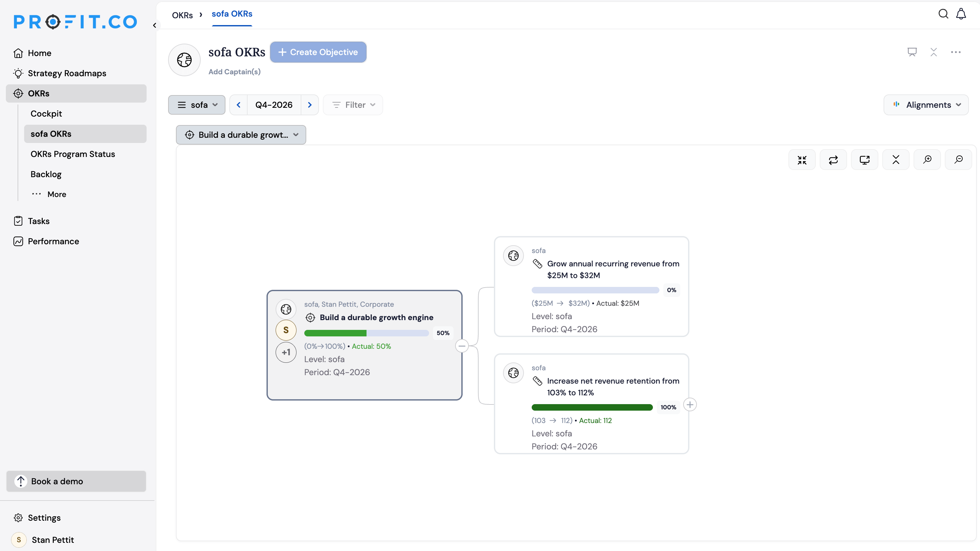Screen dimensions: 980x551
Task: Open the Alignments view dropdown
Action: coord(926,105)
